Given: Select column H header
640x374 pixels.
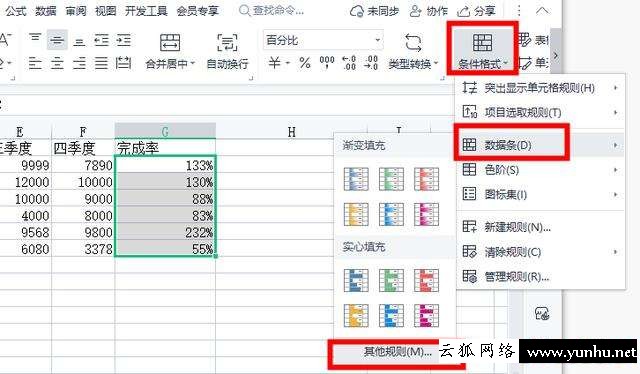Looking at the screenshot, I should 291,131.
